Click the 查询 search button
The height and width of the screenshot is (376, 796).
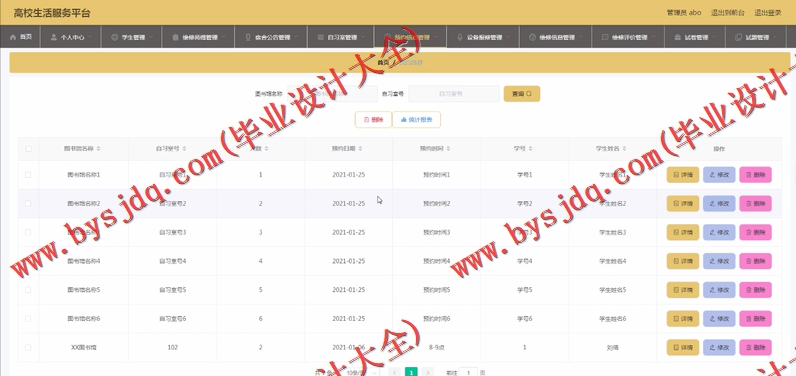pos(522,94)
